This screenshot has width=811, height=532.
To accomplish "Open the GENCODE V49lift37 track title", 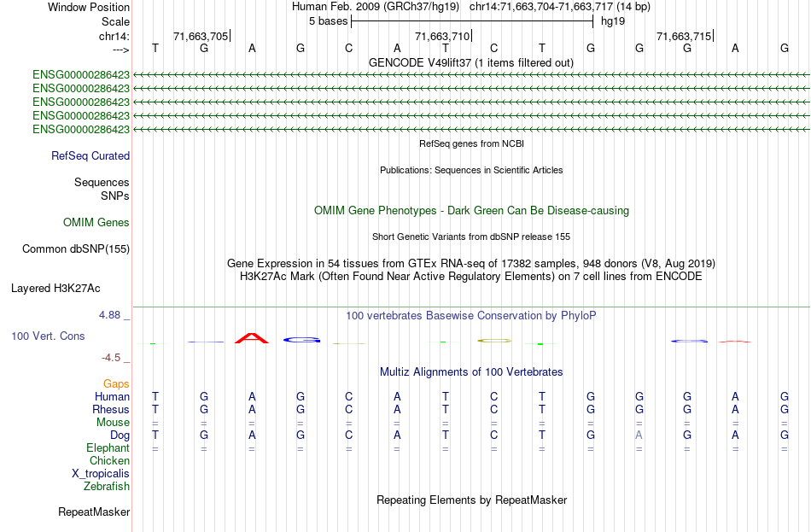I will 471,62.
